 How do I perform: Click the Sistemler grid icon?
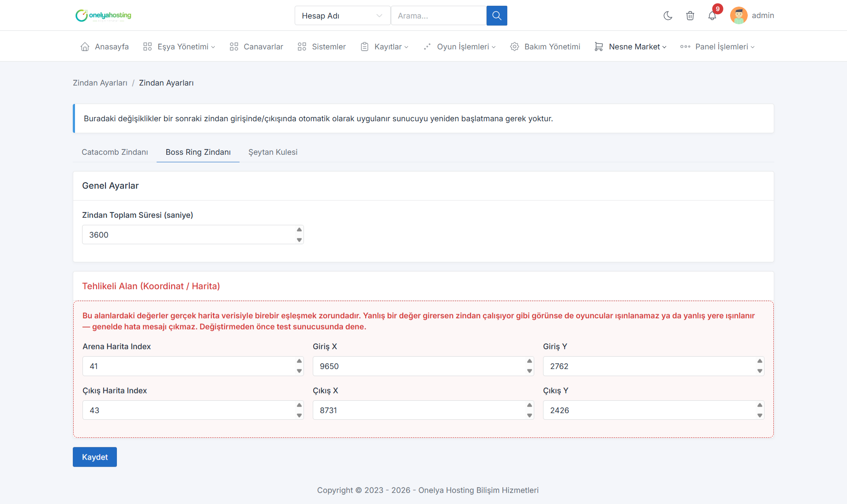click(302, 47)
